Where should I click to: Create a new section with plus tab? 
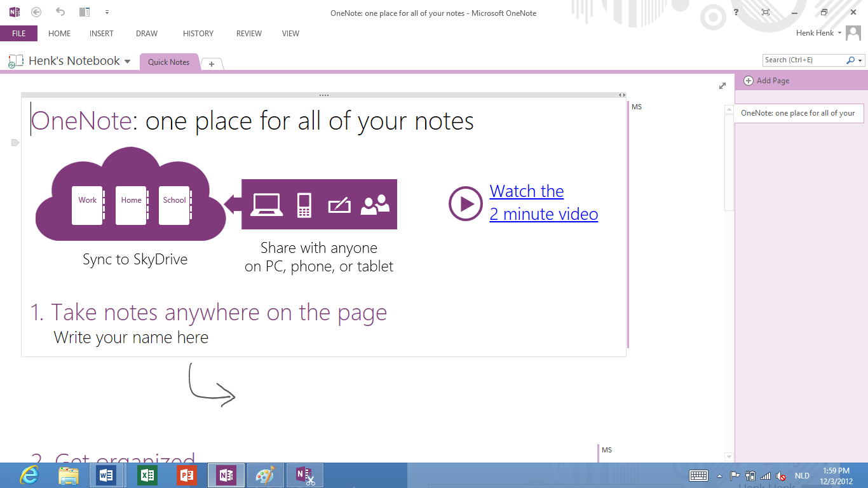(212, 64)
